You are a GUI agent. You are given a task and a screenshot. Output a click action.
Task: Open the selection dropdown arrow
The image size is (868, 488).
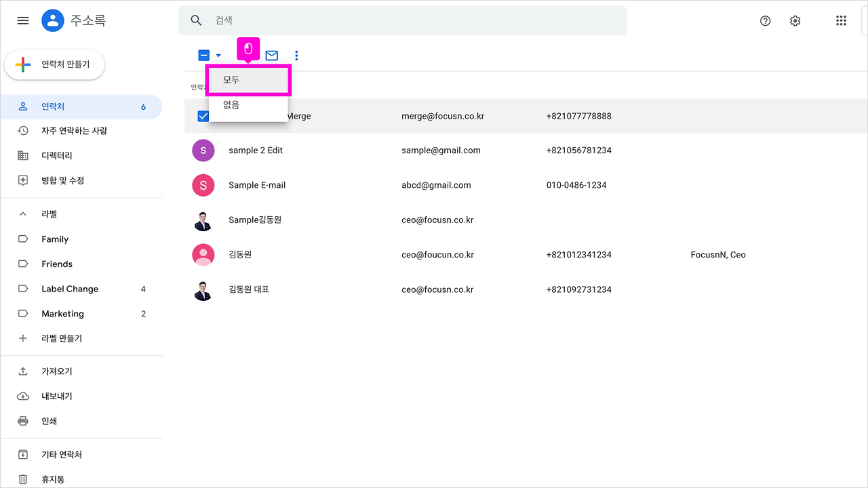(218, 56)
